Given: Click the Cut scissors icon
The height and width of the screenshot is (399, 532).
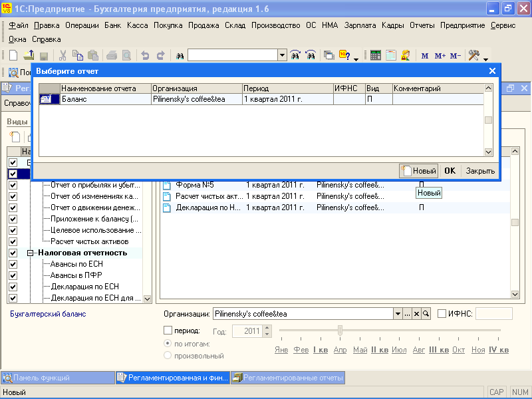Looking at the screenshot, I should (63, 55).
